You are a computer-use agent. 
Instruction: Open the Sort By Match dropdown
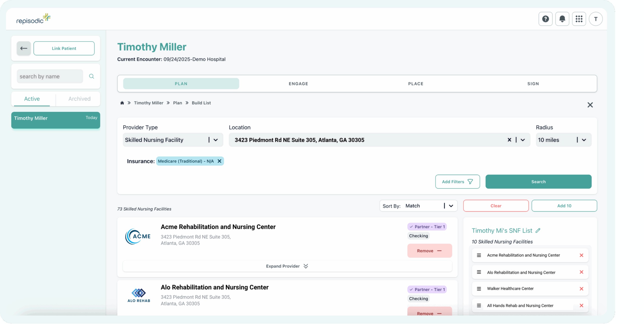point(451,206)
